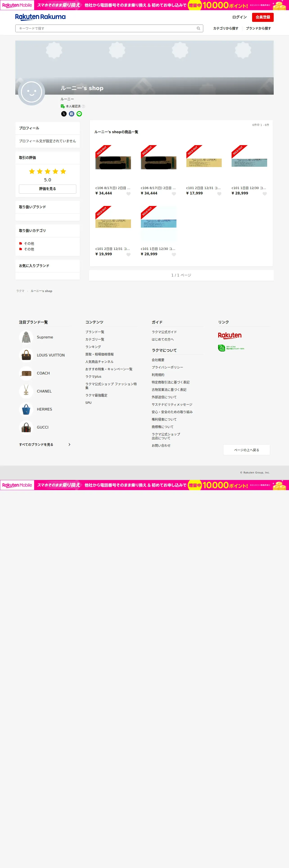Click 評価を見る button
Viewport: 289px width, 868px height.
(47, 189)
